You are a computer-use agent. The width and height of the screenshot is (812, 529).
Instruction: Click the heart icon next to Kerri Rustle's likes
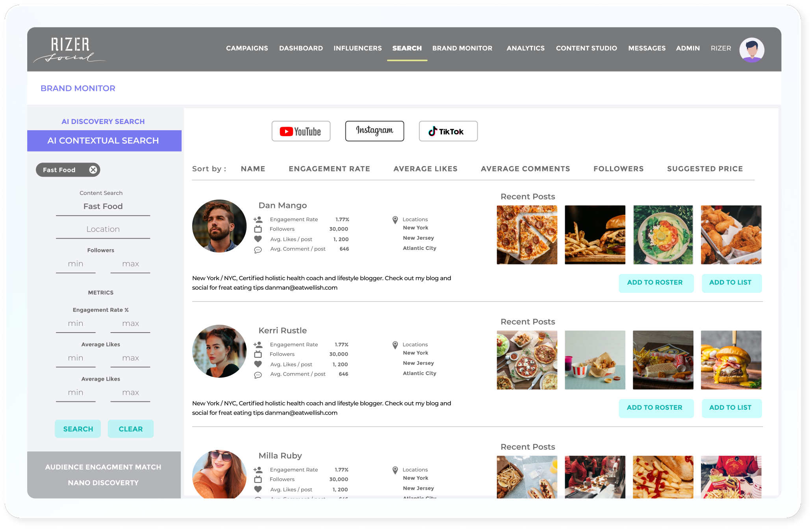point(258,364)
